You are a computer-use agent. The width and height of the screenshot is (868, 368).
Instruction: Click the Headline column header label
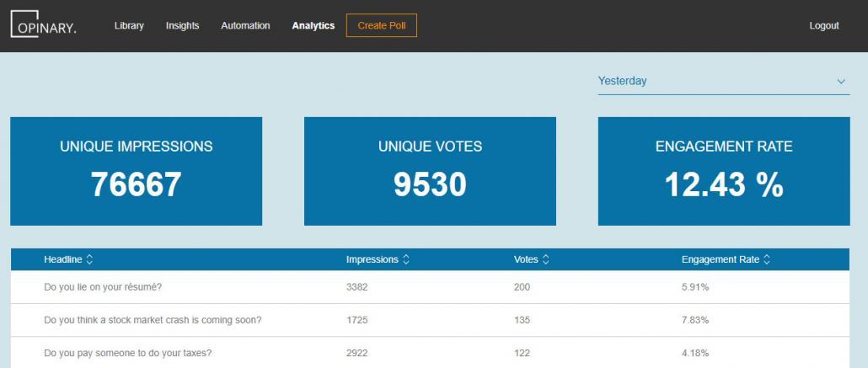[63, 259]
